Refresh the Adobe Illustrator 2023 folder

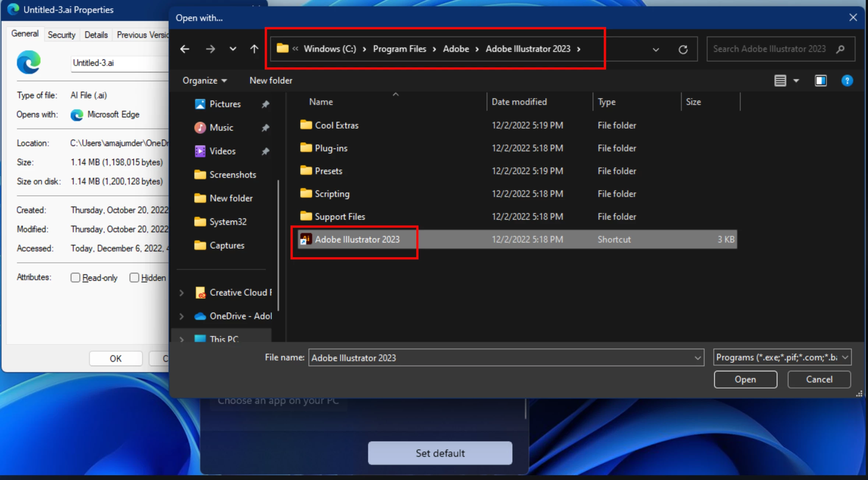point(683,49)
